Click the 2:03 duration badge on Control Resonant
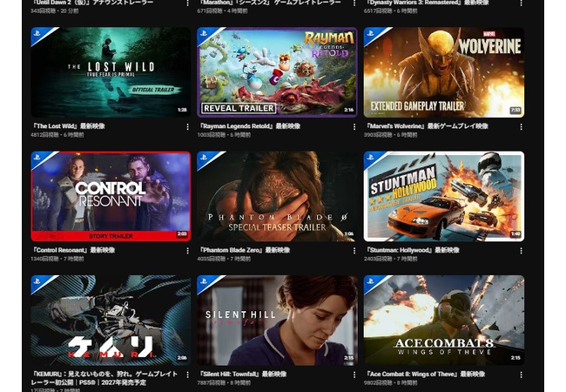 [182, 234]
